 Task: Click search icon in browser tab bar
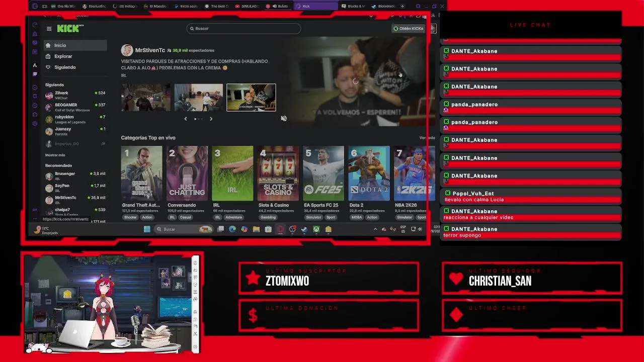coord(418,6)
